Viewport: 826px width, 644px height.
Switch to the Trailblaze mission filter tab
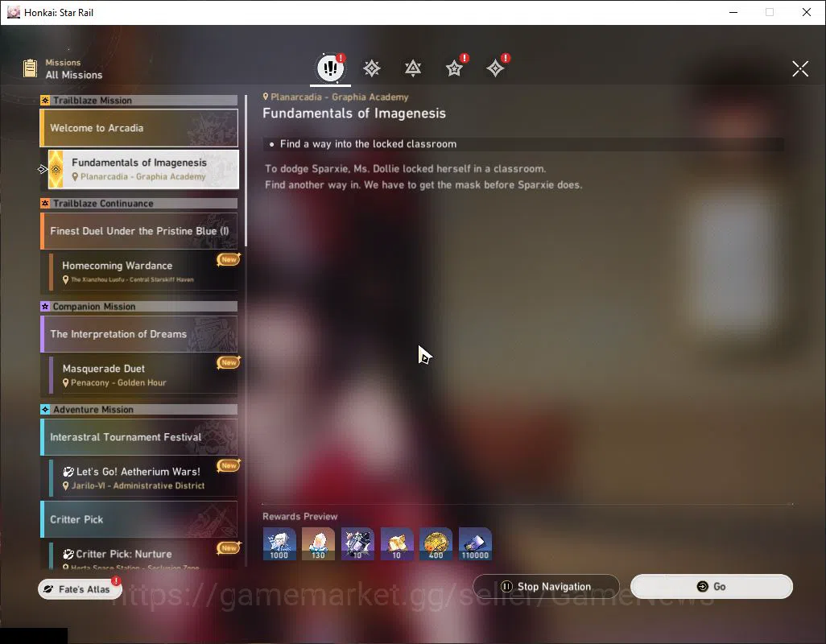(x=371, y=68)
